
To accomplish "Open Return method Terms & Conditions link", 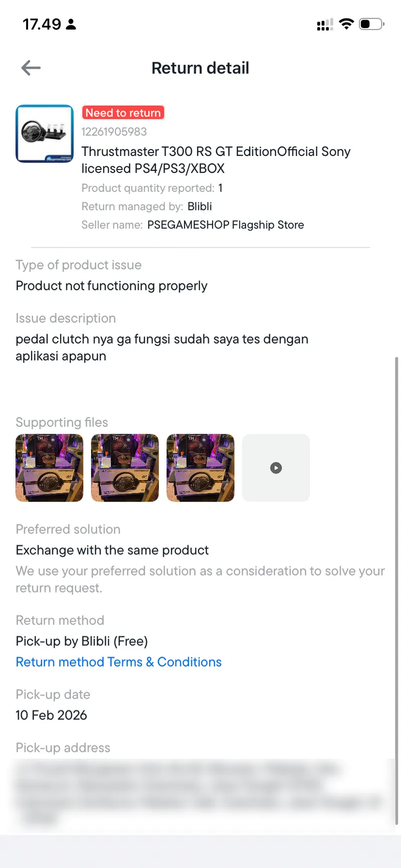I will (119, 662).
